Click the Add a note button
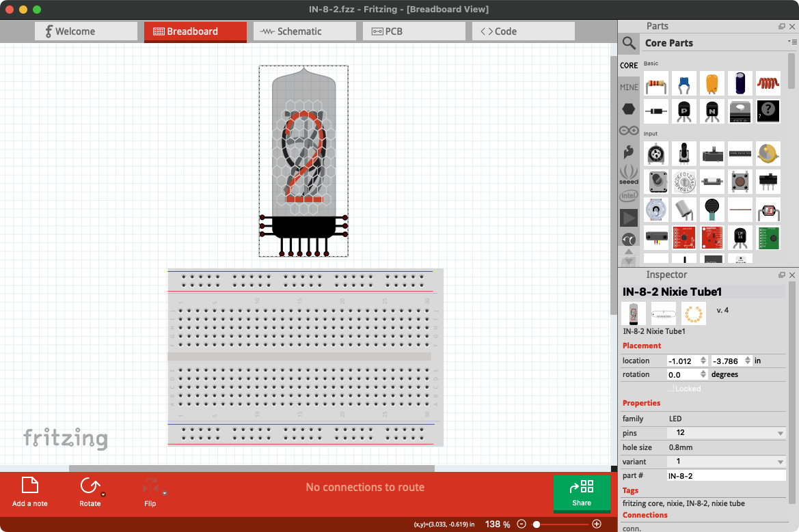Image resolution: width=799 pixels, height=532 pixels. tap(30, 492)
